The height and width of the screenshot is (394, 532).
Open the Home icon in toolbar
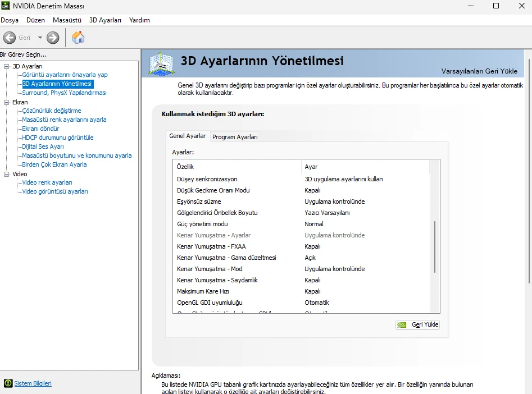[78, 37]
